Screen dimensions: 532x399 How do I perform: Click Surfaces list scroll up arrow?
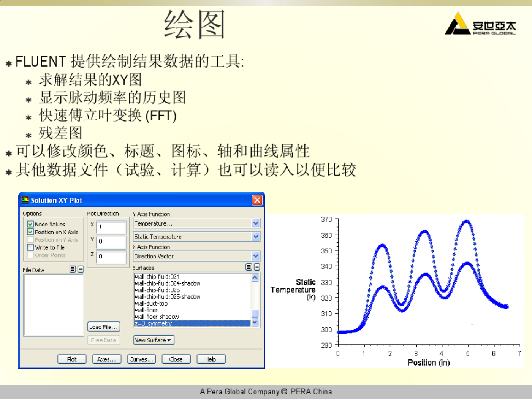[x=255, y=277]
